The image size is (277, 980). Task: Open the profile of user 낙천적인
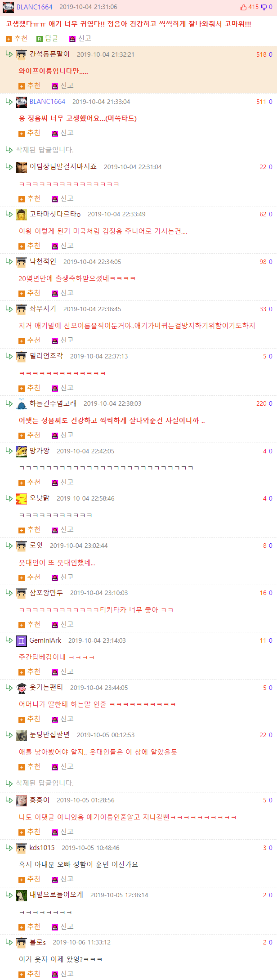tap(43, 261)
